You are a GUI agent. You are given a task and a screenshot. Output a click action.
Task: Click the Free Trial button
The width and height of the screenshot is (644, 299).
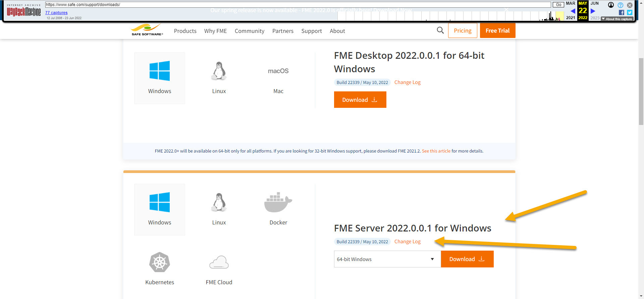pyautogui.click(x=497, y=31)
